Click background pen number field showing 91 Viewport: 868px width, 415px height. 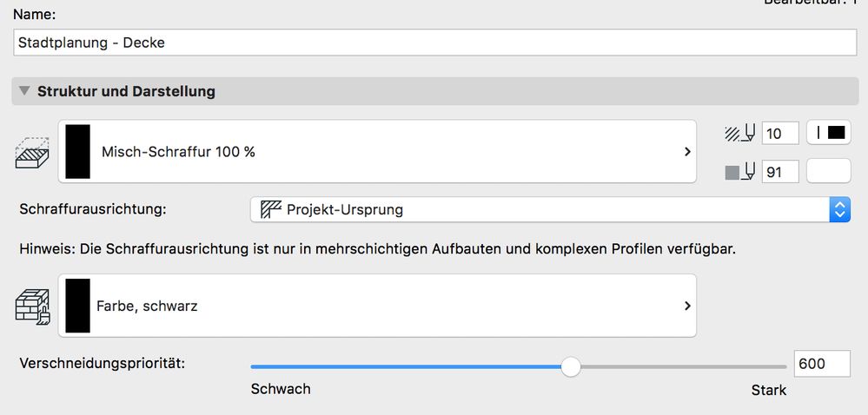point(779,172)
